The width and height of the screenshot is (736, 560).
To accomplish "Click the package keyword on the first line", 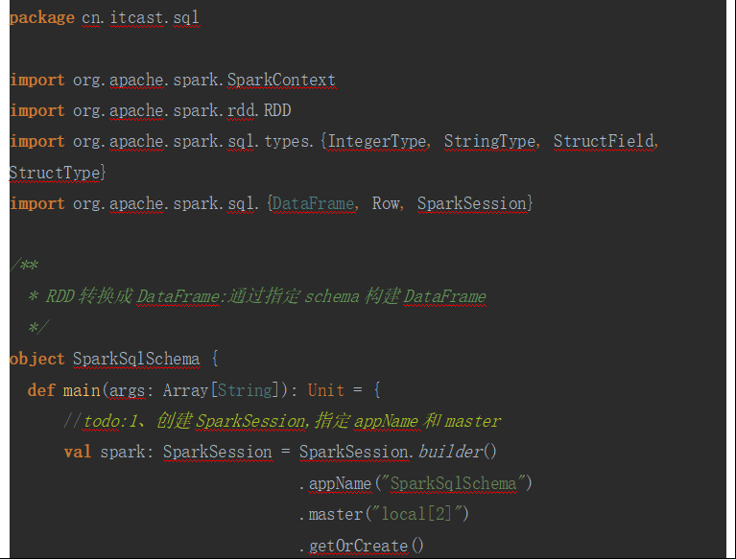I will (x=41, y=18).
